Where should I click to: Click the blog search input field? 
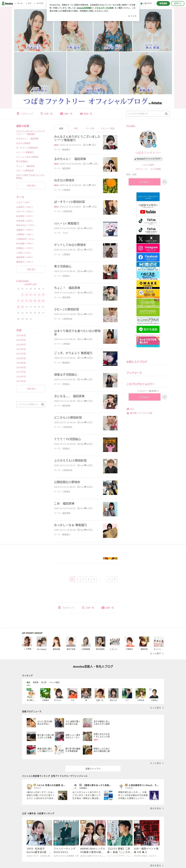[x=145, y=114]
